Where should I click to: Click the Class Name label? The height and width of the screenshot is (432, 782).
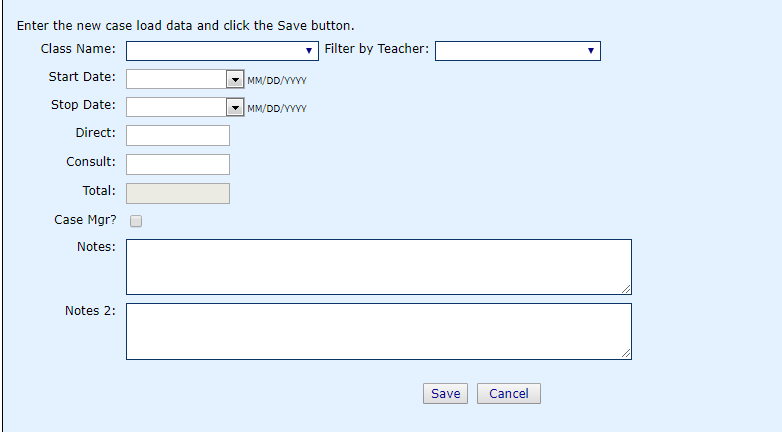click(78, 49)
